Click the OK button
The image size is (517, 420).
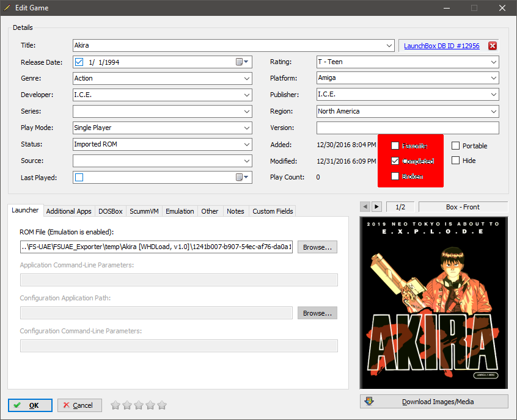pyautogui.click(x=30, y=405)
